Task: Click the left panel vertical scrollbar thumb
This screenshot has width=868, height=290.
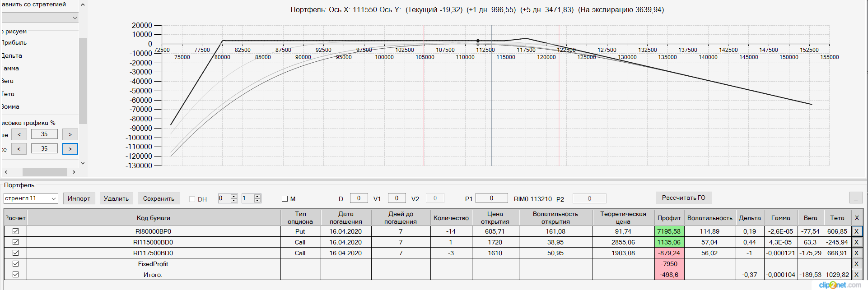Action: pos(83,80)
